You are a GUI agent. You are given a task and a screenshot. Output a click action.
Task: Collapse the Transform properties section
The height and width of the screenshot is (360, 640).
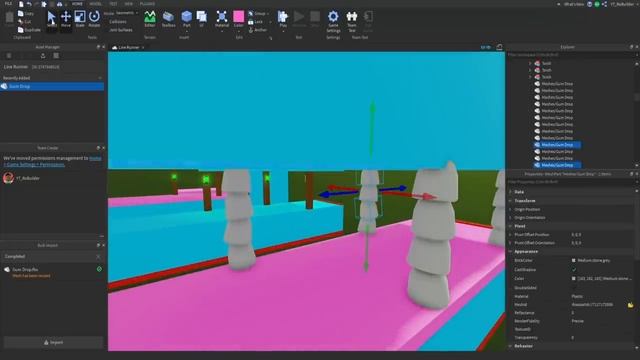(511, 201)
